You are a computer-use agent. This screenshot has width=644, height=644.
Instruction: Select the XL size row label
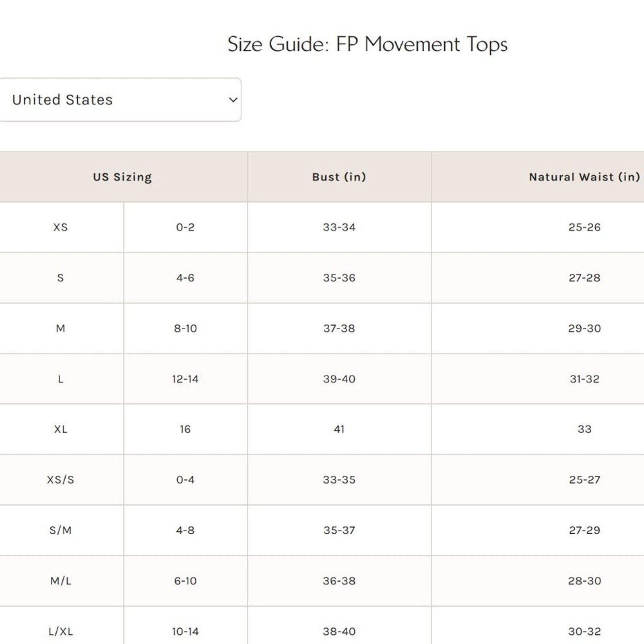pyautogui.click(x=60, y=429)
